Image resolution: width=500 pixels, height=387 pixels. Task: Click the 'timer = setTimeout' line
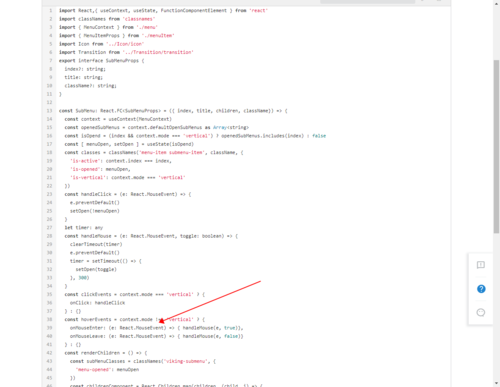click(x=106, y=261)
